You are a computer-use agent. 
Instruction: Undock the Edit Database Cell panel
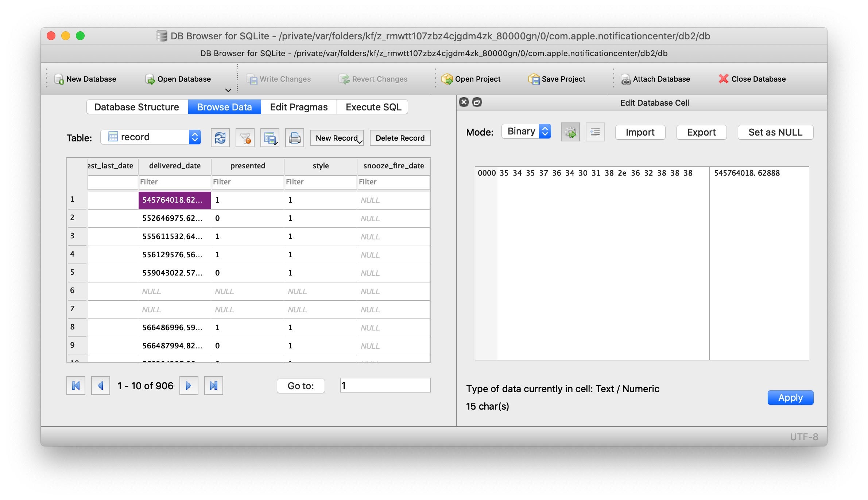477,102
